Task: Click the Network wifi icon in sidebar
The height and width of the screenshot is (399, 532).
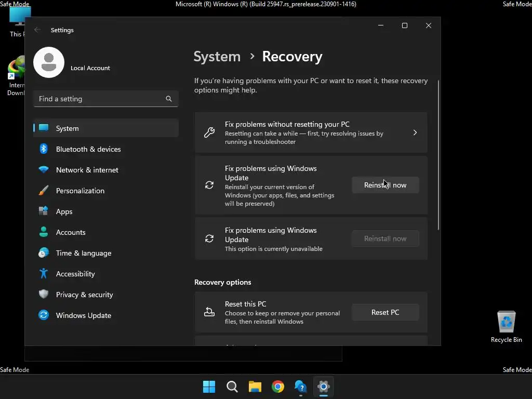Action: (x=44, y=169)
